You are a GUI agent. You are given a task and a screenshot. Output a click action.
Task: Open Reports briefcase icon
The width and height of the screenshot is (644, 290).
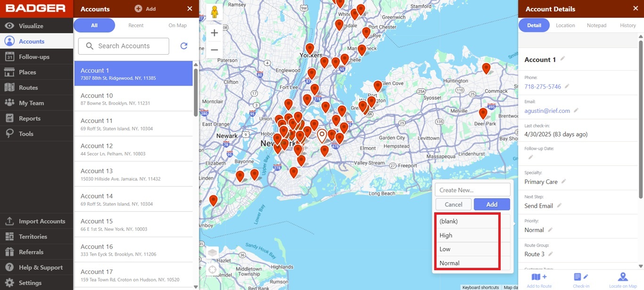(x=9, y=118)
